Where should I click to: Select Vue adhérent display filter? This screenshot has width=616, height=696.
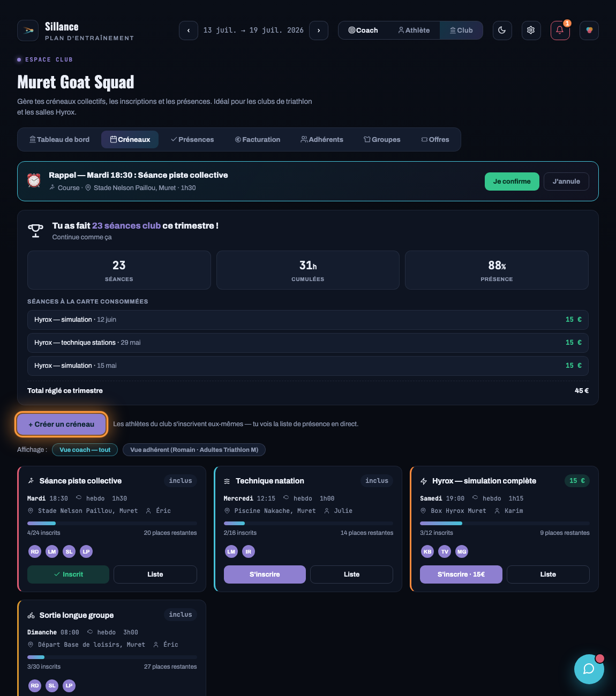(194, 450)
